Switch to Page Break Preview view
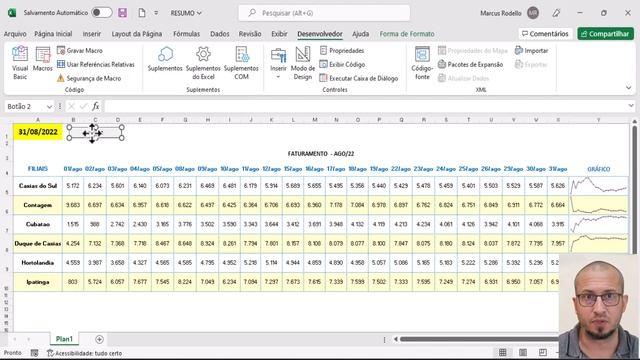 (x=542, y=352)
